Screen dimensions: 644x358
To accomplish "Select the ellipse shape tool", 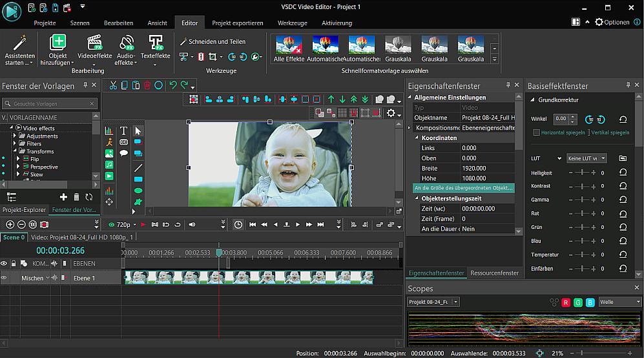I will 138,191.
